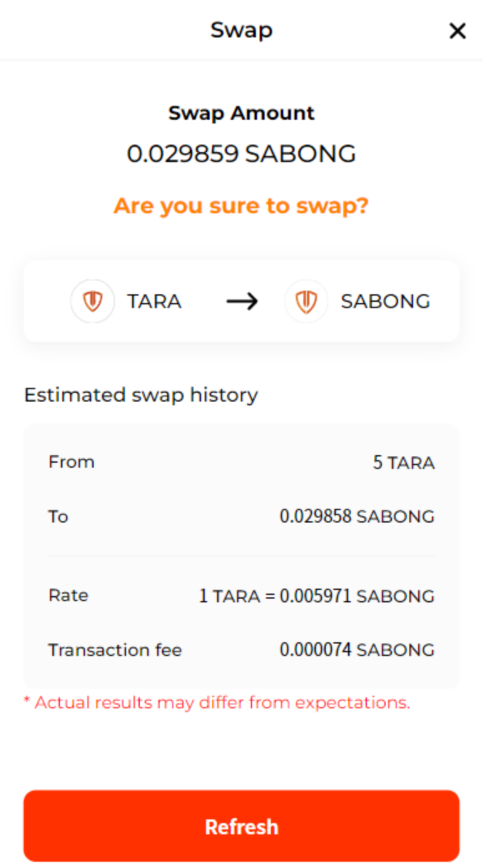Click the 0.000074 SABONG fee value
This screenshot has width=483, height=868.
pyautogui.click(x=358, y=650)
